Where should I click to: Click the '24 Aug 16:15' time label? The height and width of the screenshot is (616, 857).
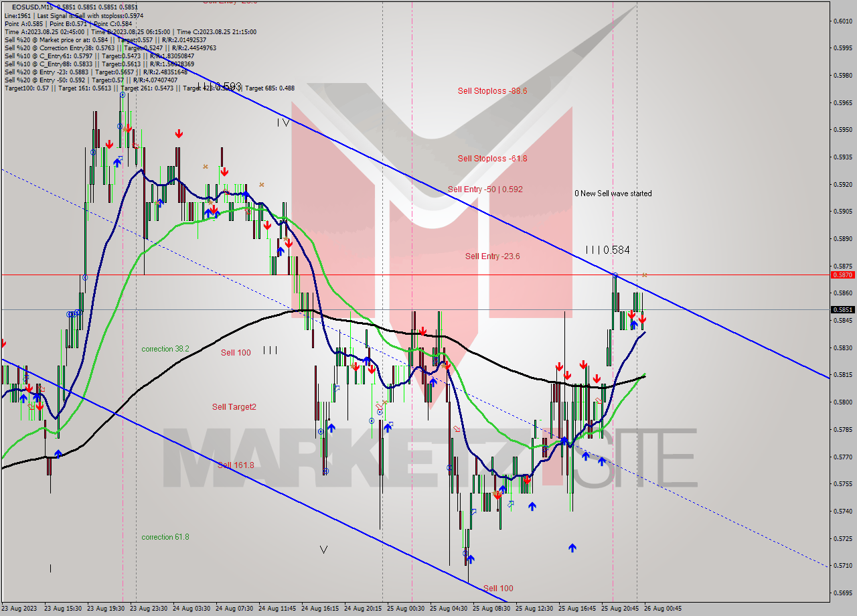tap(320, 609)
